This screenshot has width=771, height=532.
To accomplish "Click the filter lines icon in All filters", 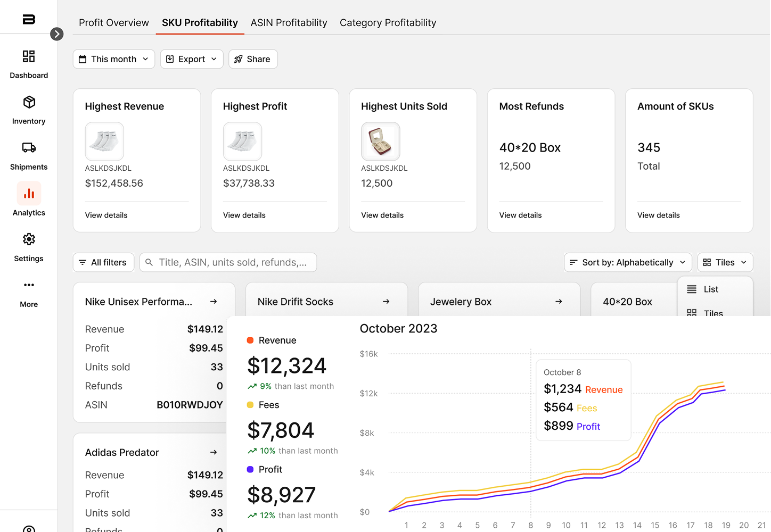I will point(83,262).
